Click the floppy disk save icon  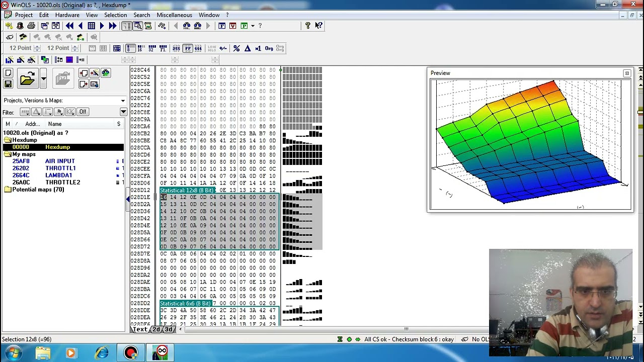[x=8, y=84]
